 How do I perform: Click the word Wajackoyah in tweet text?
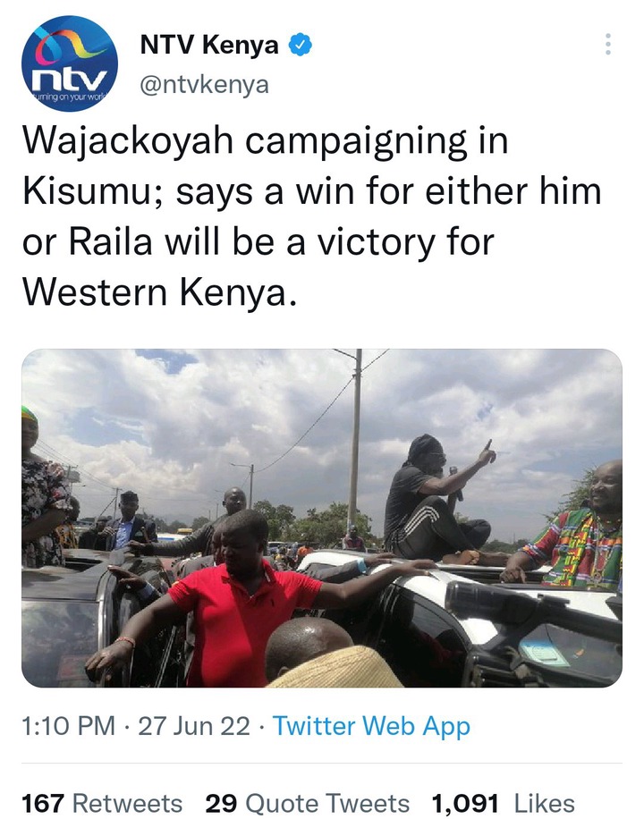(128, 141)
